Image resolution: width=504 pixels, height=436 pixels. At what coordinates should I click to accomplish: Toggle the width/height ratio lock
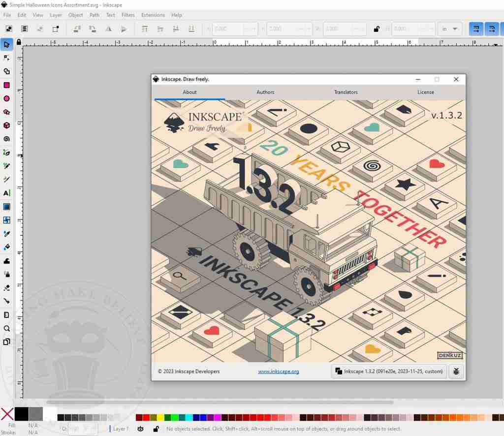click(377, 29)
